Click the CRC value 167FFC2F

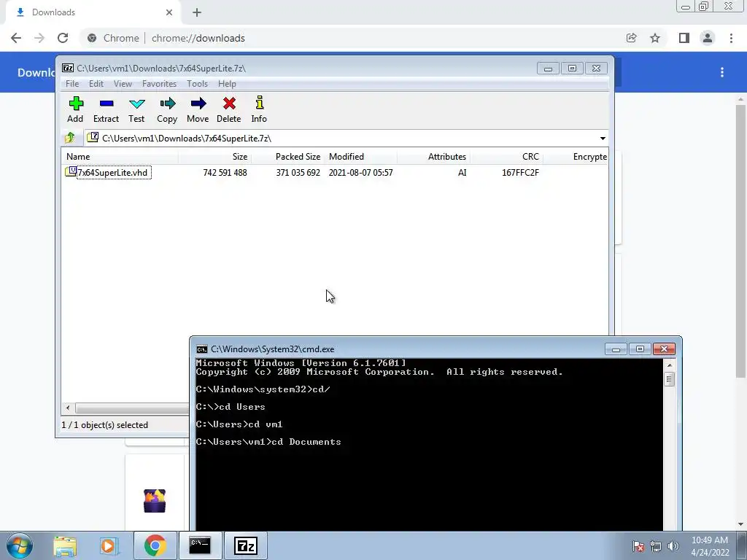coord(520,172)
